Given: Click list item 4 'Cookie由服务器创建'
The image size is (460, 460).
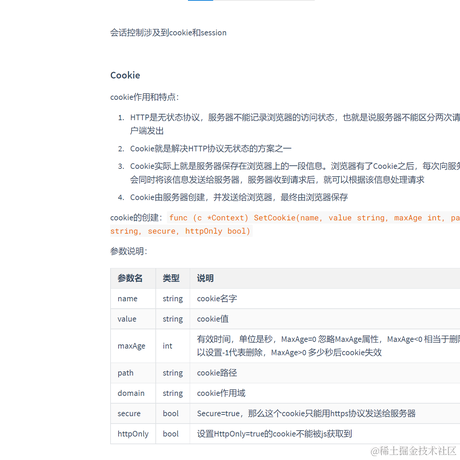Looking at the screenshot, I should click(x=239, y=197).
